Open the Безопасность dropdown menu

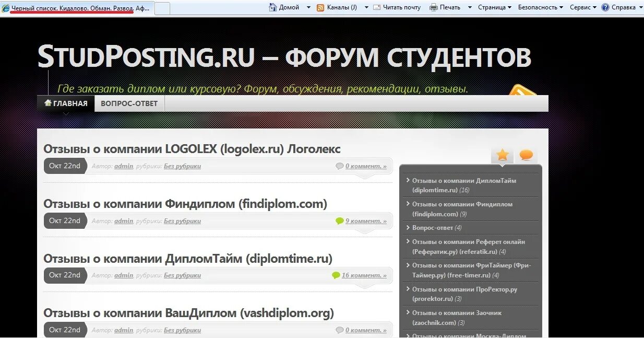point(538,7)
